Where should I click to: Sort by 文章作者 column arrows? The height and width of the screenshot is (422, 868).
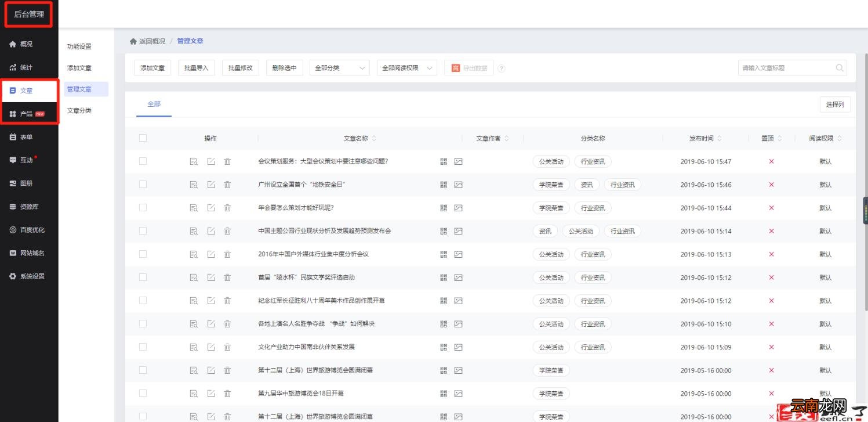click(x=507, y=138)
